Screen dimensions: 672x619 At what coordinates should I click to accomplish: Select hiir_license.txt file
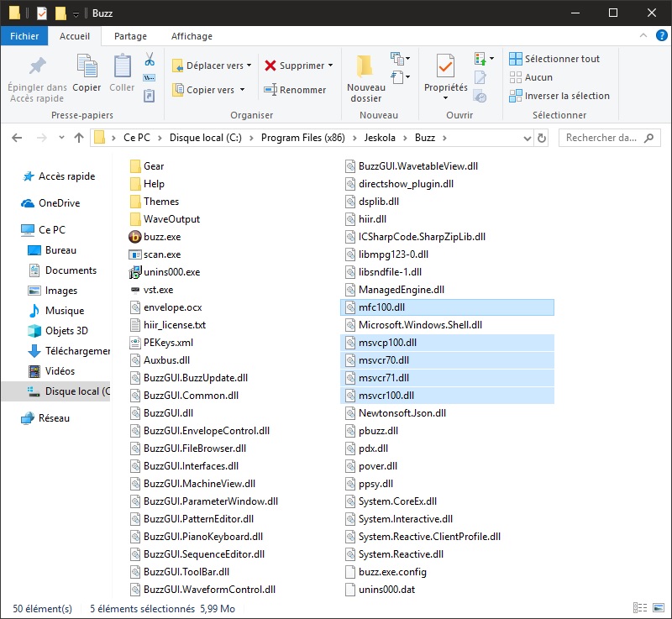(167, 325)
